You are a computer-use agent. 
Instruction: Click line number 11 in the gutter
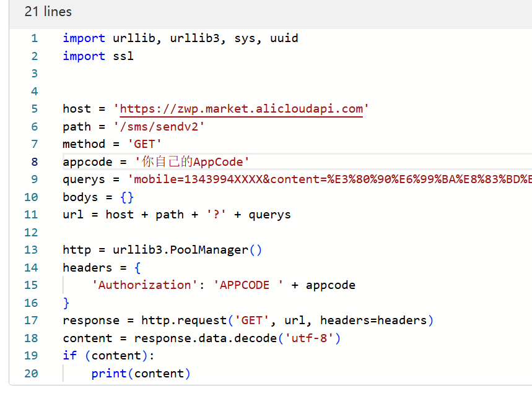pyautogui.click(x=31, y=214)
